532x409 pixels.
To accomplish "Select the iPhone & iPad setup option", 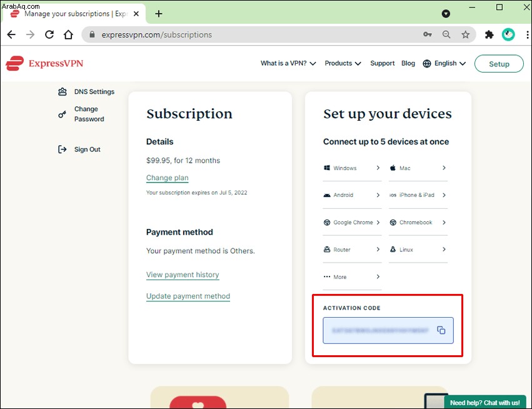I will pos(418,195).
